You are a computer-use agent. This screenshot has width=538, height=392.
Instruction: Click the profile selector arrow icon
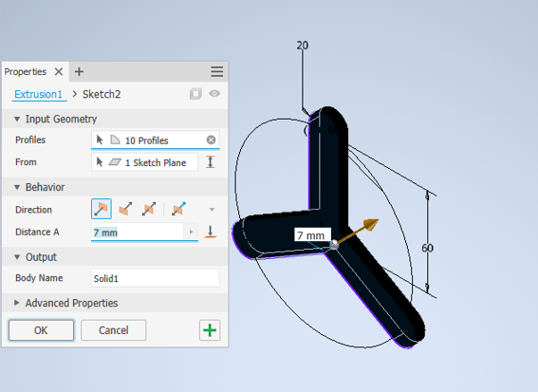click(x=100, y=140)
